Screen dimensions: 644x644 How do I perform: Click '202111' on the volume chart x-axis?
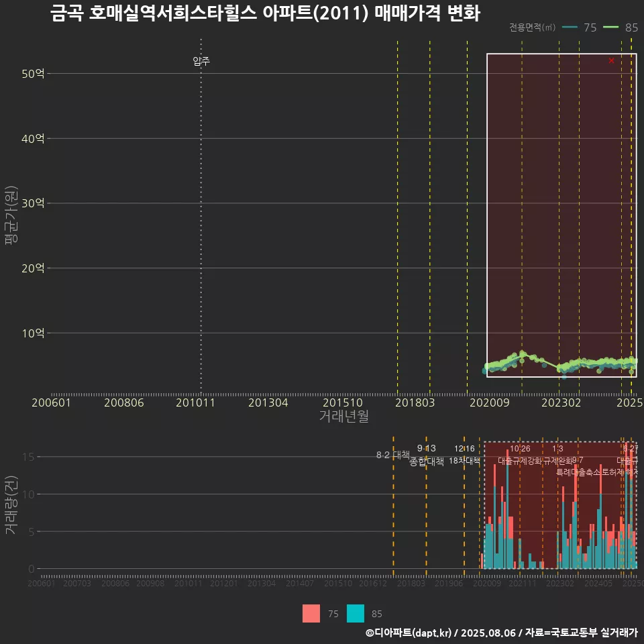[523, 583]
